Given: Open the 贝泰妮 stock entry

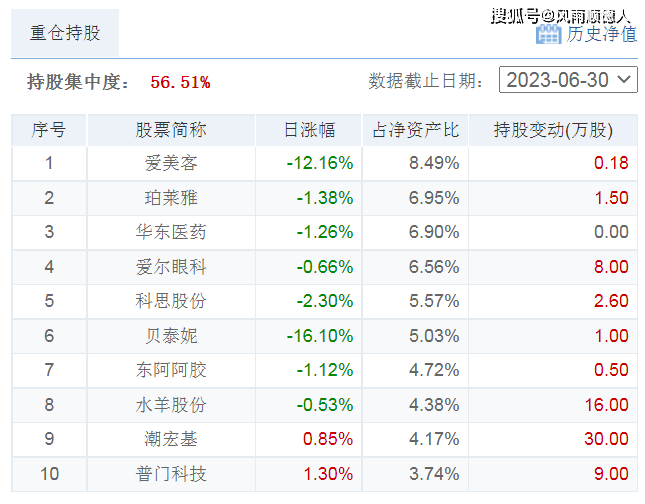Looking at the screenshot, I should 171,336.
